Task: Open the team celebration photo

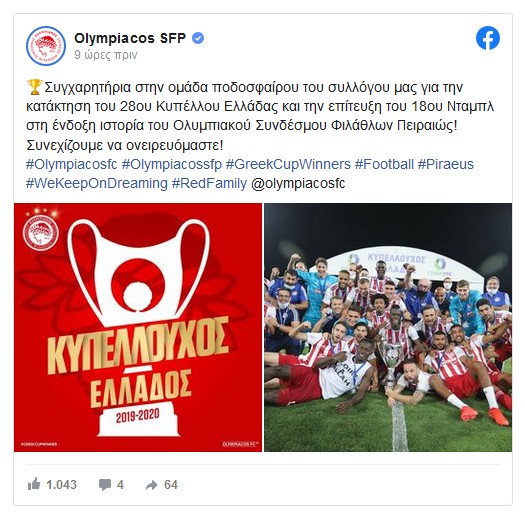Action: click(388, 327)
